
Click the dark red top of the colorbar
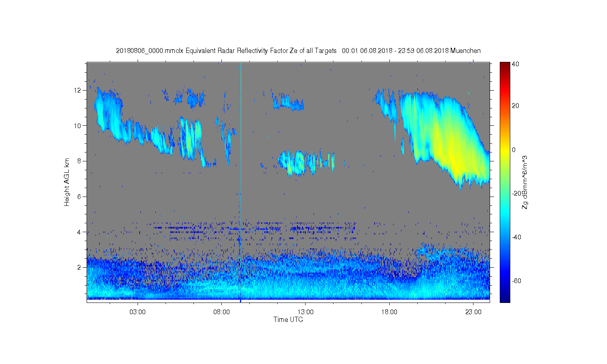pyautogui.click(x=505, y=65)
